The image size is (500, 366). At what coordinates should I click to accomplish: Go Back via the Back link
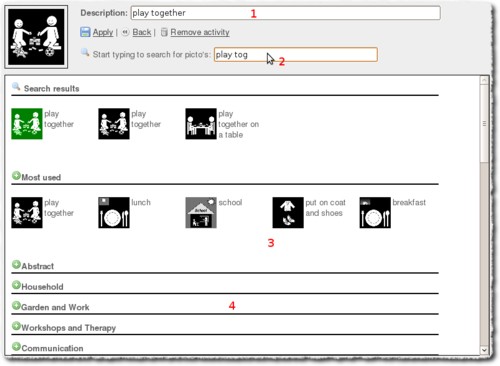click(x=142, y=32)
